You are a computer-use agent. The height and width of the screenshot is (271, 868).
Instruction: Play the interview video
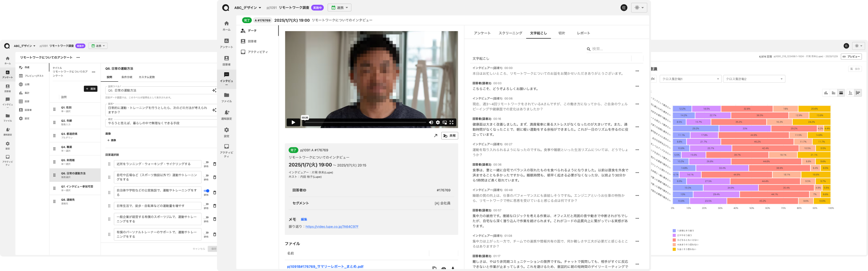[x=293, y=122]
